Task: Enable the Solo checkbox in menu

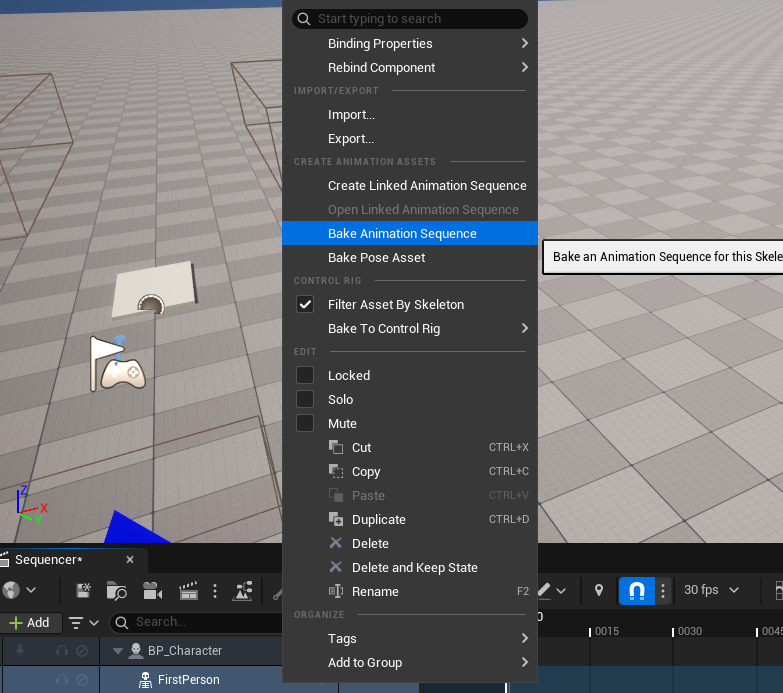Action: pos(305,399)
